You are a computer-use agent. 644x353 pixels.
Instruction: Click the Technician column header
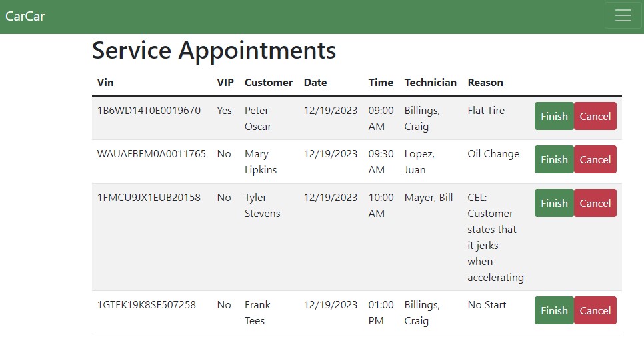tap(430, 83)
